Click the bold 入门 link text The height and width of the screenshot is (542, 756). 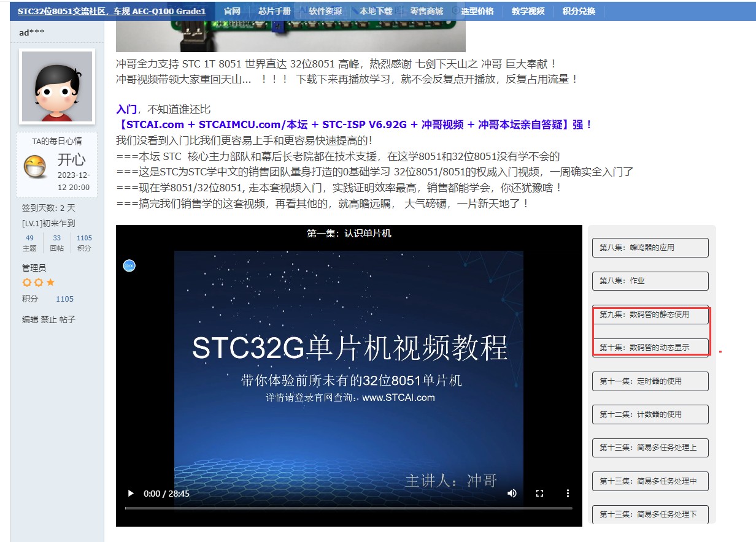point(126,109)
